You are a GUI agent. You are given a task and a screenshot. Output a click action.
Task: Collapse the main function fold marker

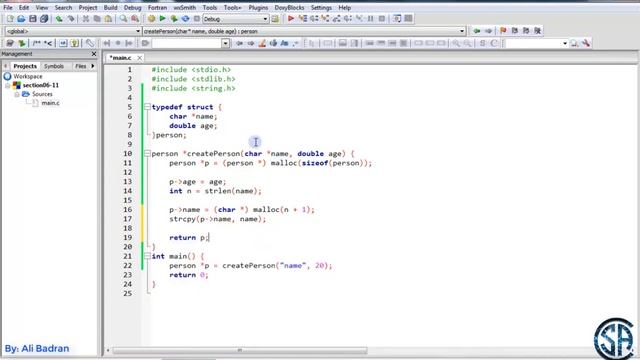[147, 256]
